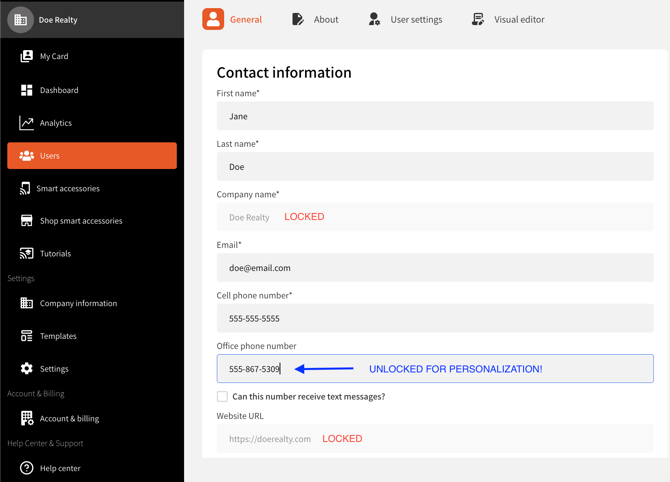This screenshot has height=482, width=670.
Task: Click into the Office phone number field
Action: [x=435, y=368]
